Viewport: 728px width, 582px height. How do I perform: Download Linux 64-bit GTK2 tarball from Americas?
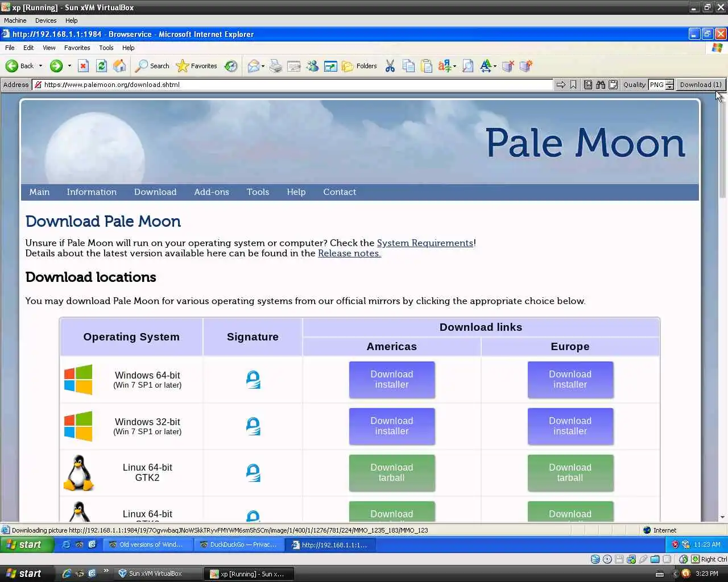coord(392,473)
